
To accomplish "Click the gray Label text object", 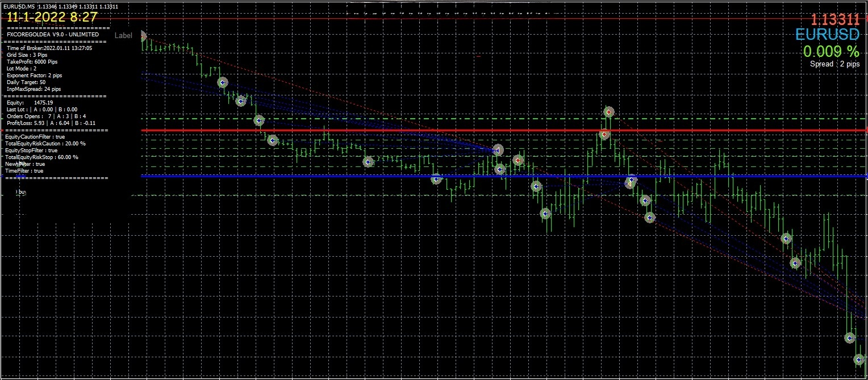I will coord(123,36).
